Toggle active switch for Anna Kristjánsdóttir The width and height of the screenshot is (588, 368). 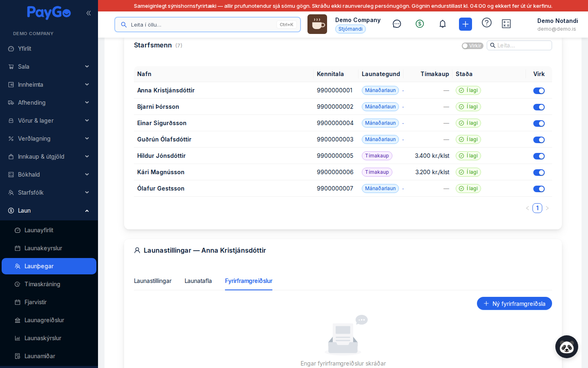[x=539, y=91]
